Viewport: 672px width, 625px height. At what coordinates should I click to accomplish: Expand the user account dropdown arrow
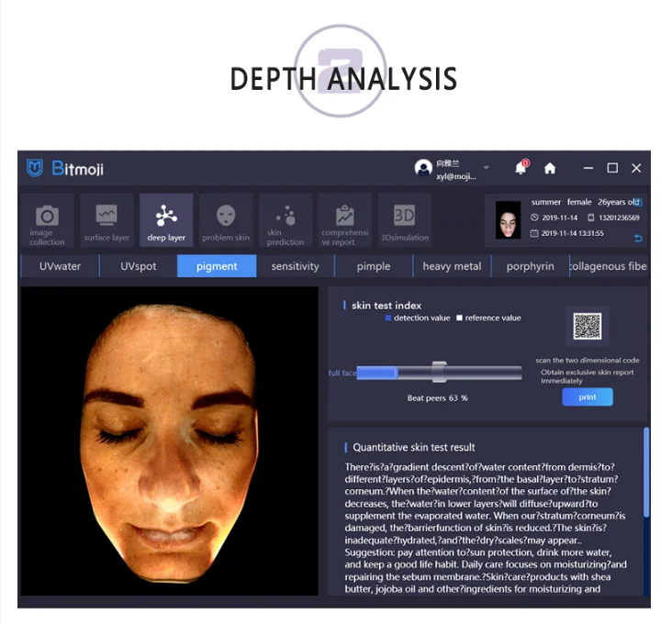click(x=486, y=168)
